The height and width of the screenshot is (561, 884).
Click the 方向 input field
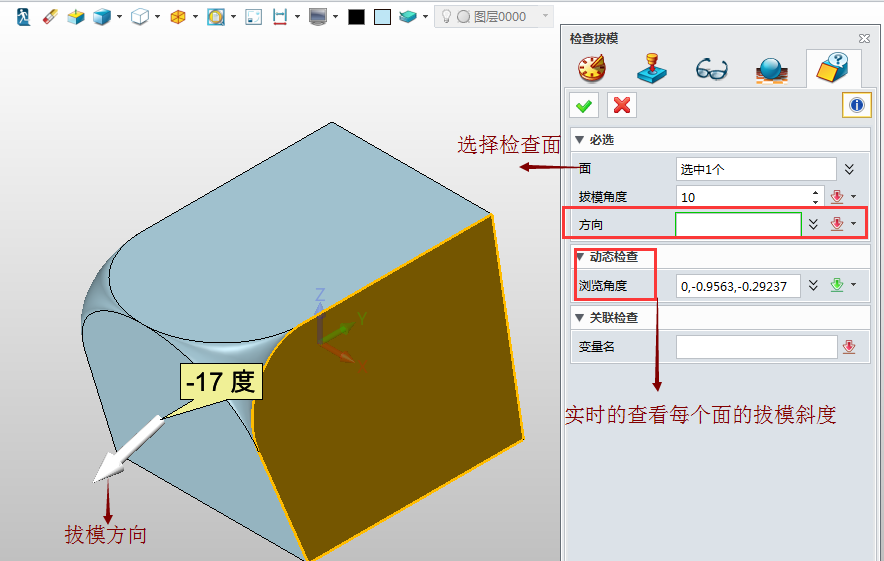click(738, 225)
